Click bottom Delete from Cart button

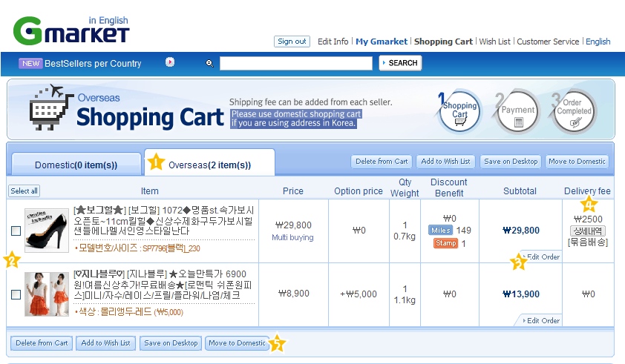coord(42,343)
